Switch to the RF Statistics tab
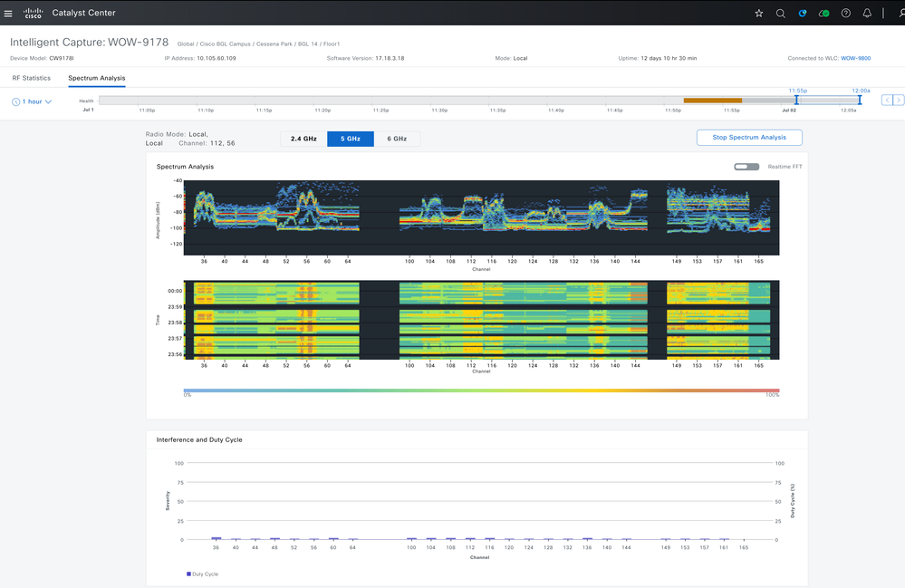This screenshot has height=588, width=905. (x=31, y=78)
